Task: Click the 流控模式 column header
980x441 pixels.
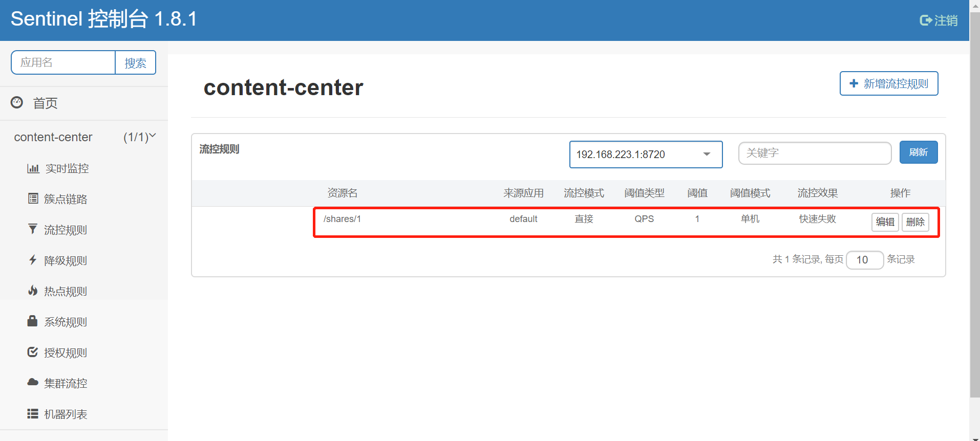Action: [x=584, y=193]
